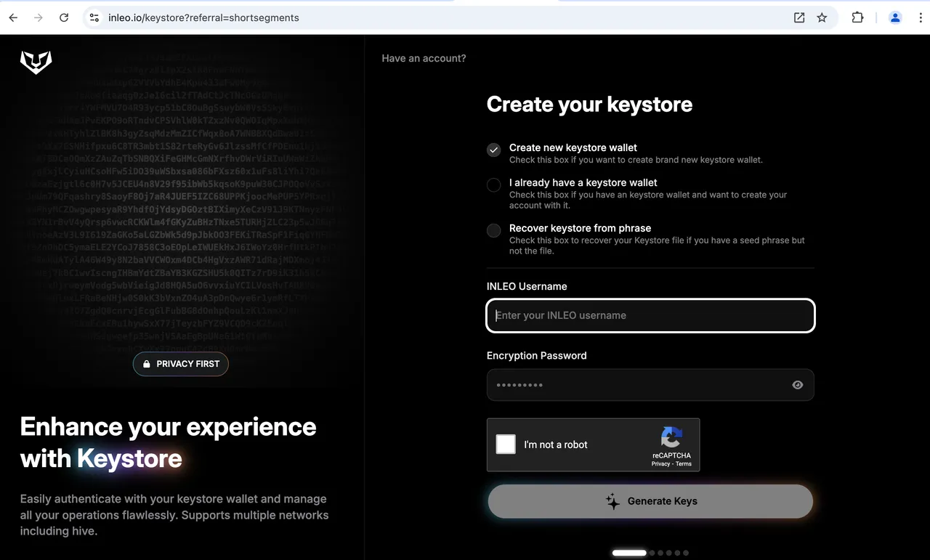Select Create new keystore wallet option
This screenshot has height=560, width=930.
click(494, 150)
